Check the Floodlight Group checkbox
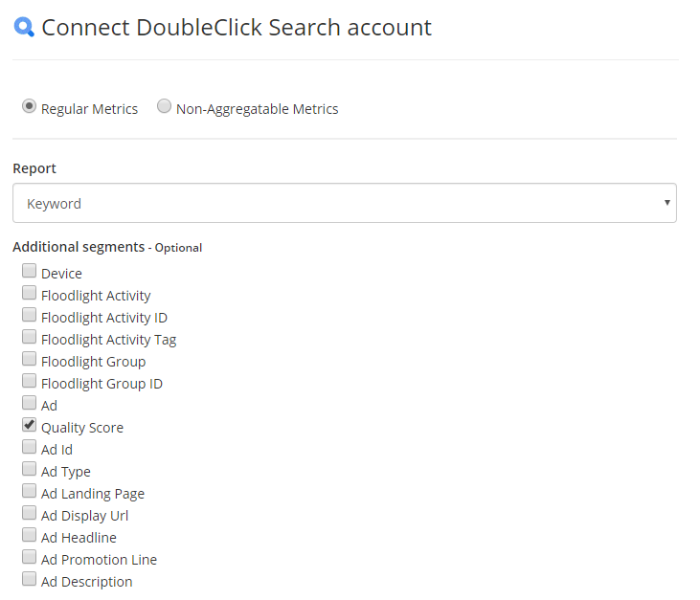700x600 pixels. coord(29,359)
